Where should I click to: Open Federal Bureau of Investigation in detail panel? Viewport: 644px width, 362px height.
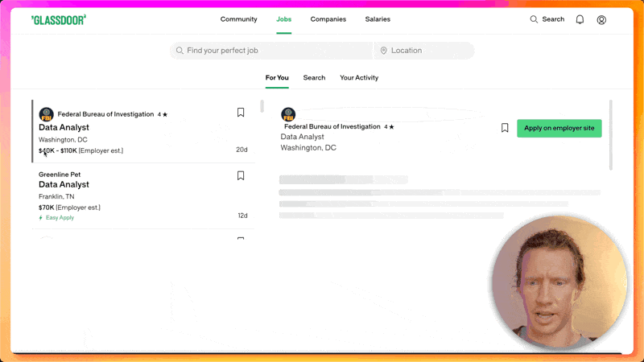click(x=332, y=126)
